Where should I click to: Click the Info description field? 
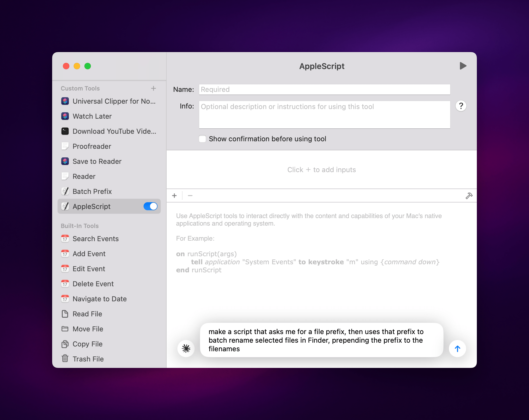[324, 115]
